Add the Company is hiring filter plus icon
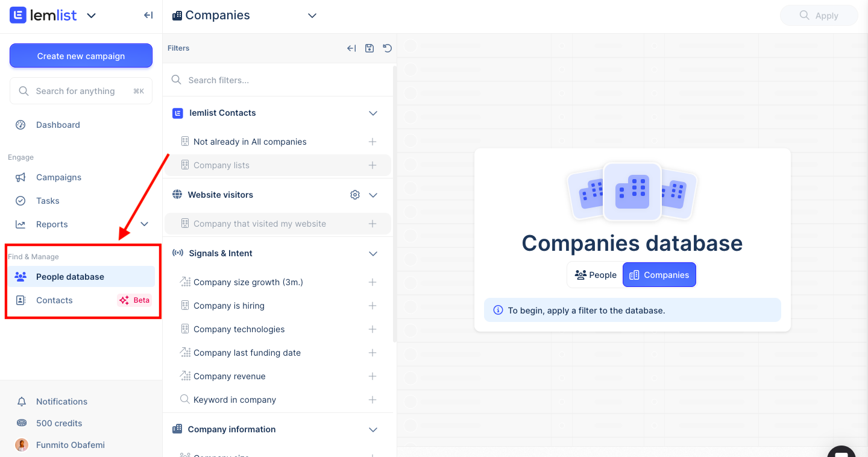The width and height of the screenshot is (868, 457). pos(373,306)
